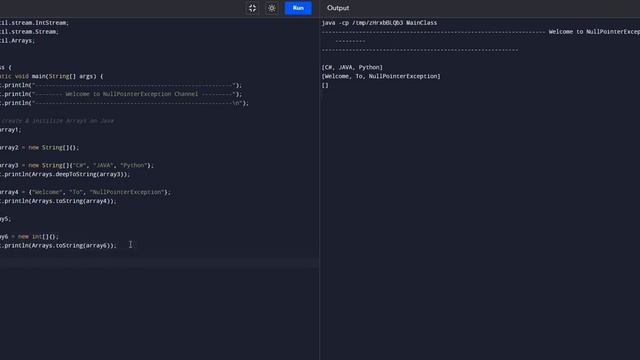The width and height of the screenshot is (640, 360).
Task: Click the array2 = new String[]{} line
Action: tap(39, 148)
